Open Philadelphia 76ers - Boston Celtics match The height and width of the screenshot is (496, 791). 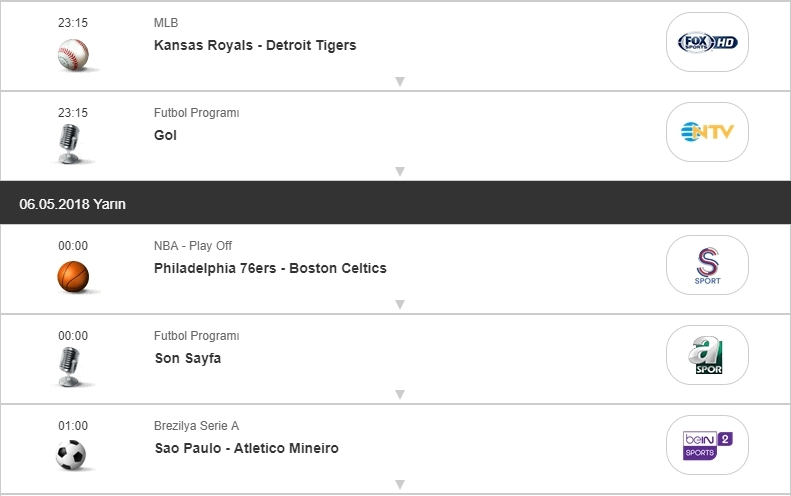pos(270,268)
